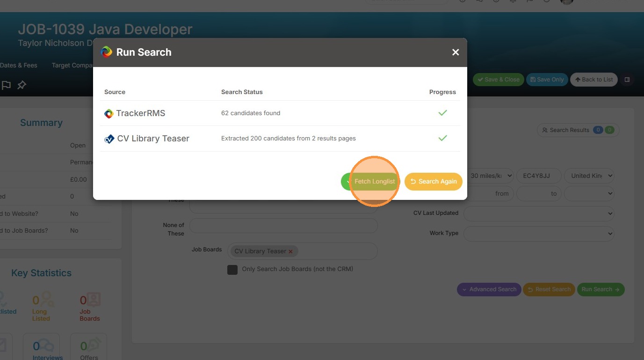Toggle the side panel icon beside Back to List

(x=627, y=80)
